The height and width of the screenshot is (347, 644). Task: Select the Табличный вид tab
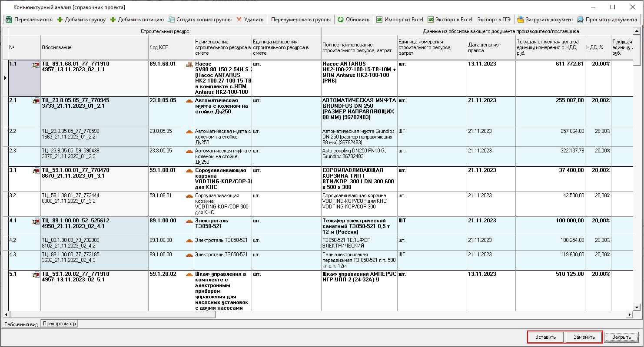coord(21,324)
